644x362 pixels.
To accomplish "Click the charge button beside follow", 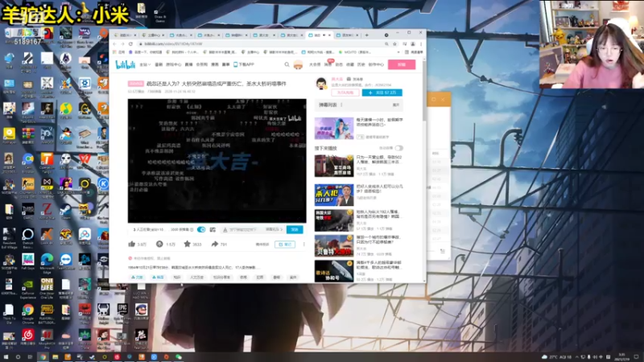I will 345,93.
